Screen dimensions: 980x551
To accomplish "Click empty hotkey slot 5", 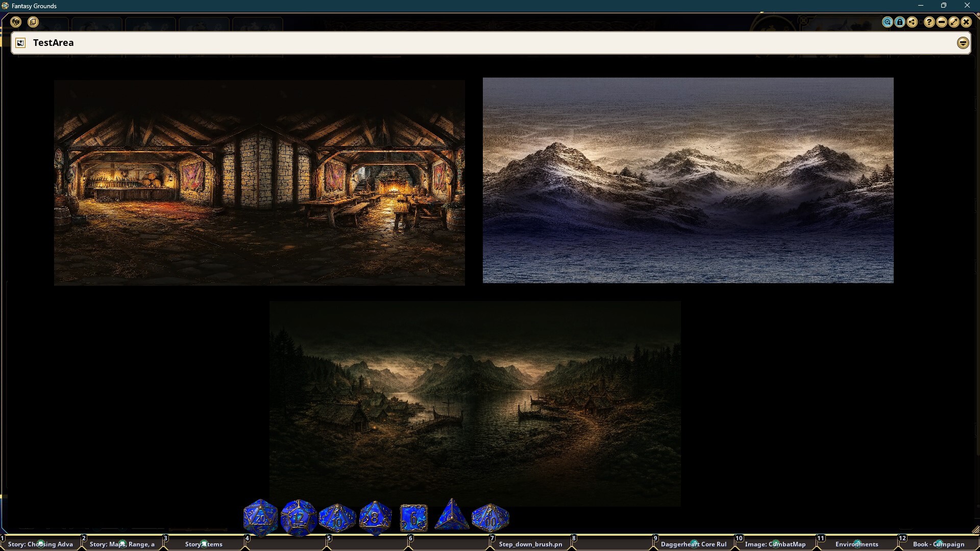I will click(367, 544).
